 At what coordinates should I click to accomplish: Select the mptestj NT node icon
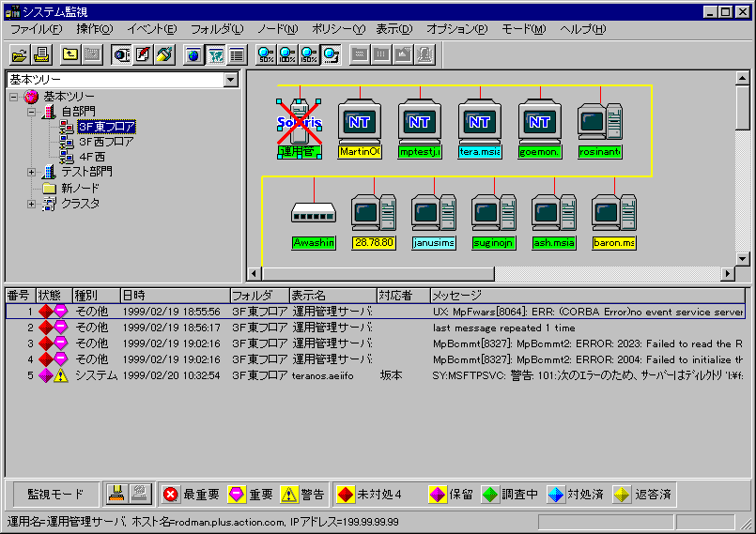pos(420,122)
